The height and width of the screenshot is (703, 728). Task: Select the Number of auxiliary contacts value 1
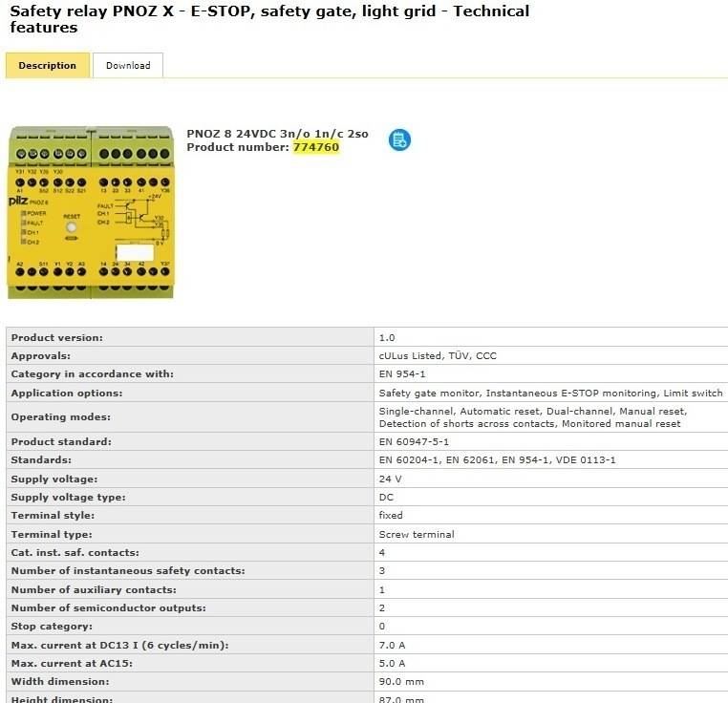click(x=381, y=589)
